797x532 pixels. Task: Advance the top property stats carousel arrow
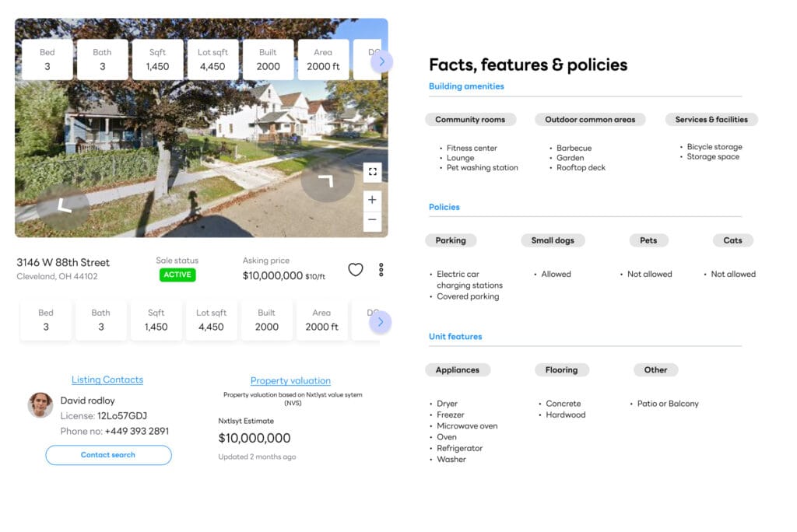[382, 61]
